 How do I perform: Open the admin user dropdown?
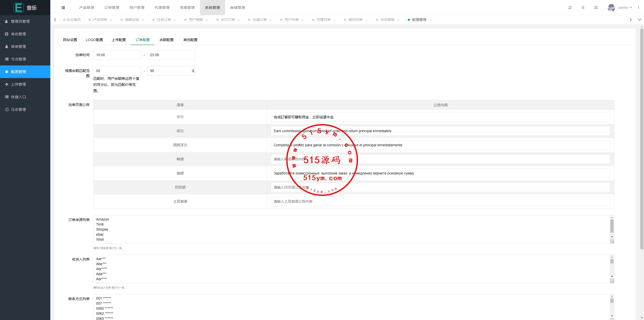point(625,8)
